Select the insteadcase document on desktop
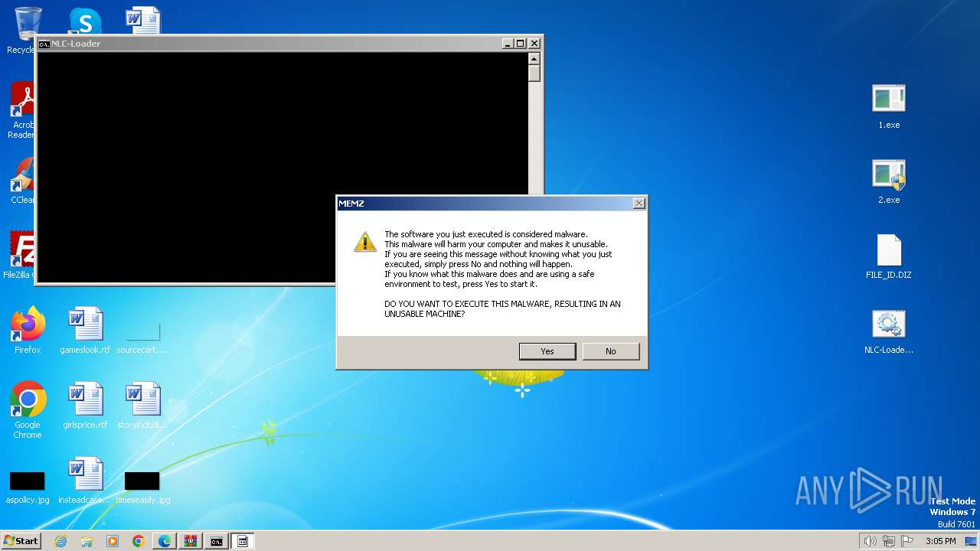The width and height of the screenshot is (980, 551). pyautogui.click(x=85, y=481)
